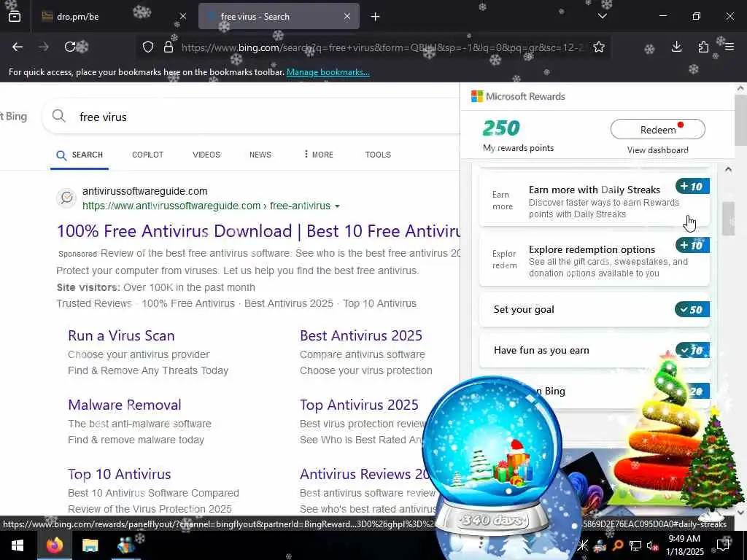Click the magnifier icon in Bing search box
The width and height of the screenshot is (747, 560).
[x=59, y=116]
